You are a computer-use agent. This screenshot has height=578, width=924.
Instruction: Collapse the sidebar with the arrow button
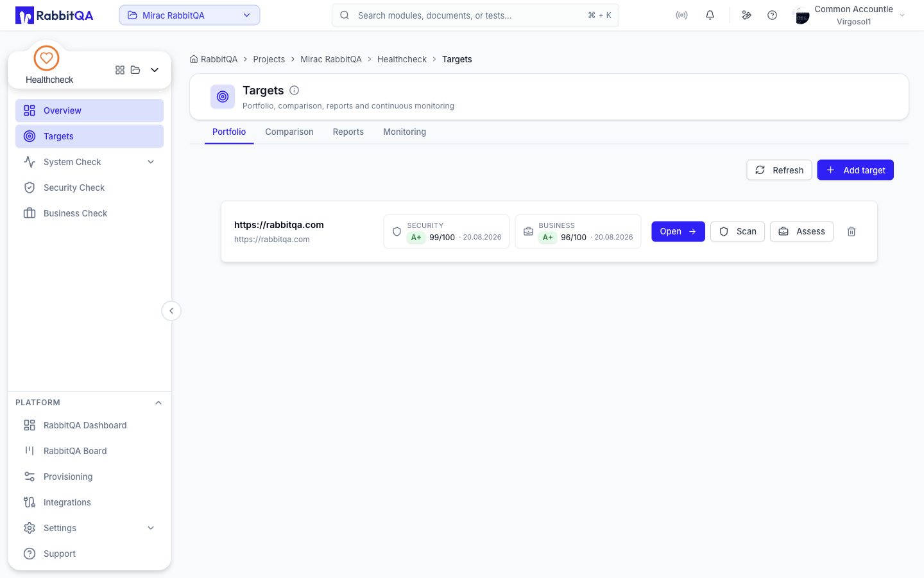click(171, 311)
